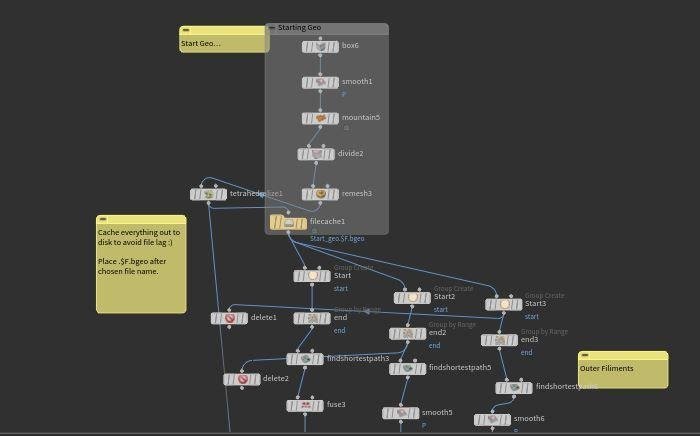700x436 pixels.
Task: Click the Starting Geo network box title
Action: coord(299,28)
